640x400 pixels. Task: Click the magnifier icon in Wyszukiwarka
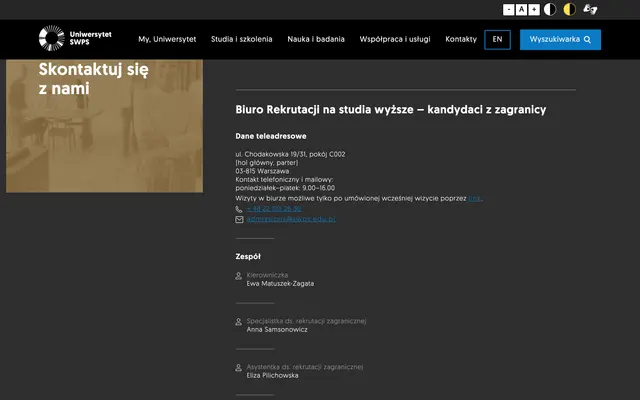pos(587,40)
